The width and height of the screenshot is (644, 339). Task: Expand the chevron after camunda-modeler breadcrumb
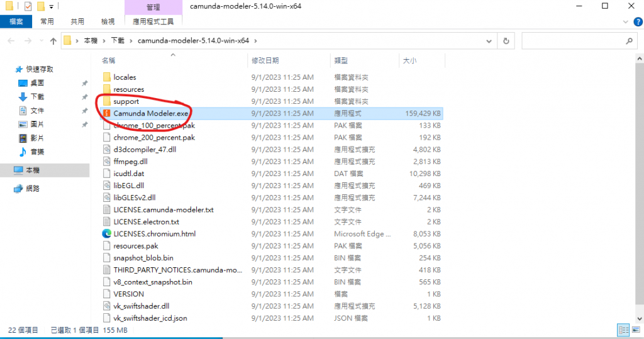tap(255, 41)
